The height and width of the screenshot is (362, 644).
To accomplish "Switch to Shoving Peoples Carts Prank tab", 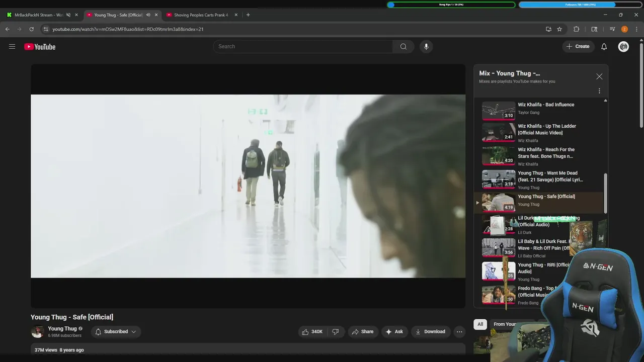I will pos(201,15).
